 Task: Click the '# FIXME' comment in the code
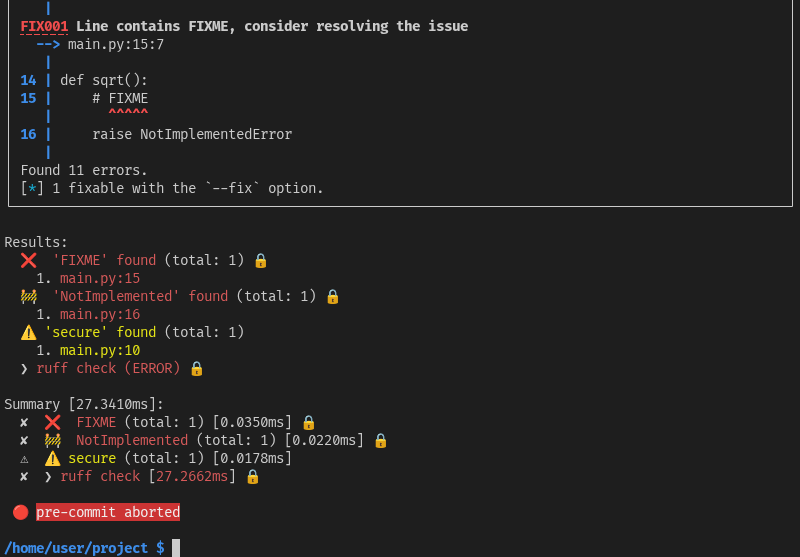(x=120, y=98)
